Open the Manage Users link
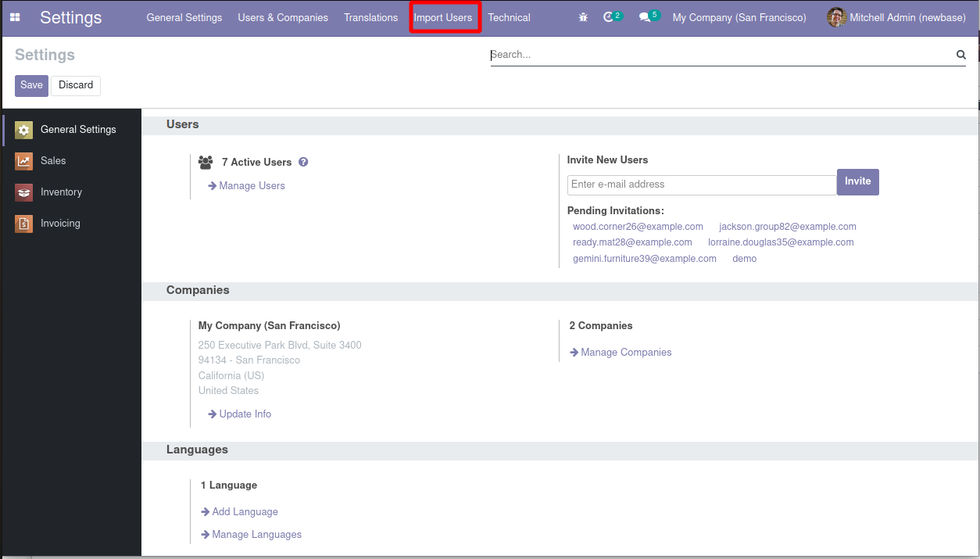The height and width of the screenshot is (559, 980). (x=246, y=186)
